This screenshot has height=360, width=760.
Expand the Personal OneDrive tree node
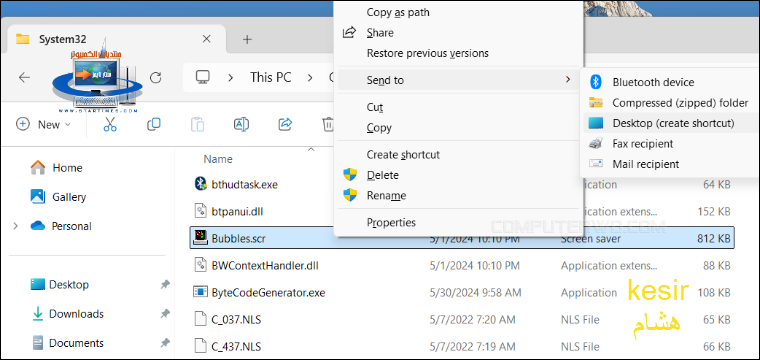click(16, 226)
